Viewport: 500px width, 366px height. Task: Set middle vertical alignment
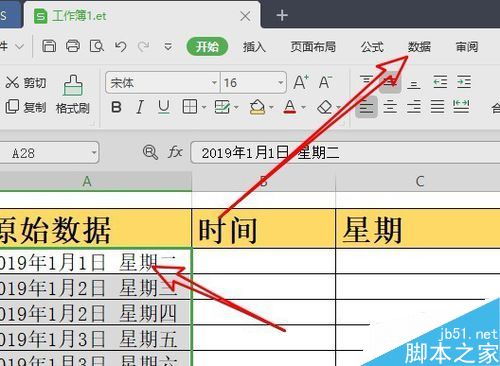coord(390,82)
